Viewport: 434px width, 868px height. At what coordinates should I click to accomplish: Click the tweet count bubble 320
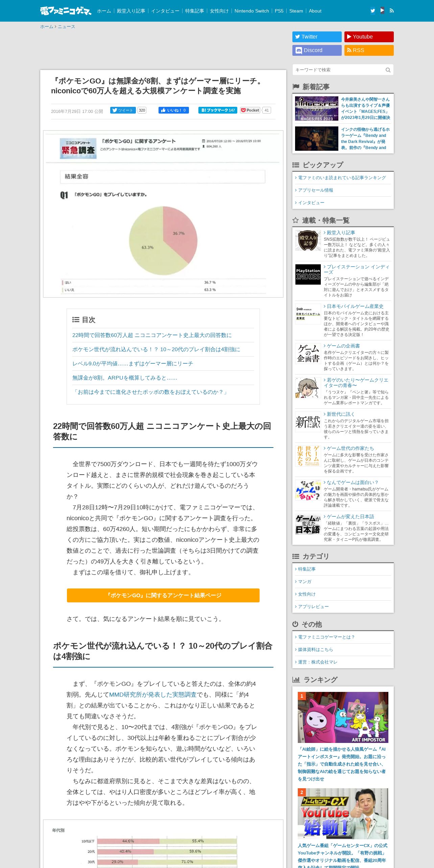[142, 110]
